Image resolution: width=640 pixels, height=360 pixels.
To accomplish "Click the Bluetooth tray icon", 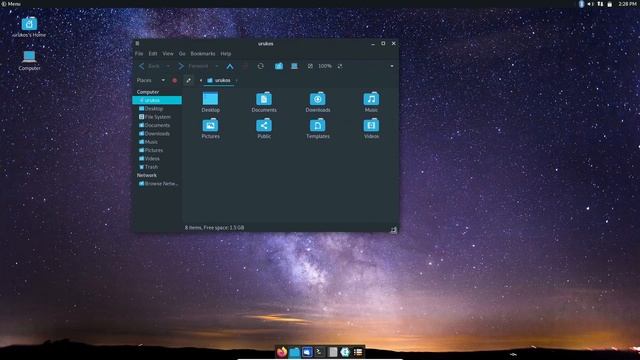I will (x=581, y=4).
